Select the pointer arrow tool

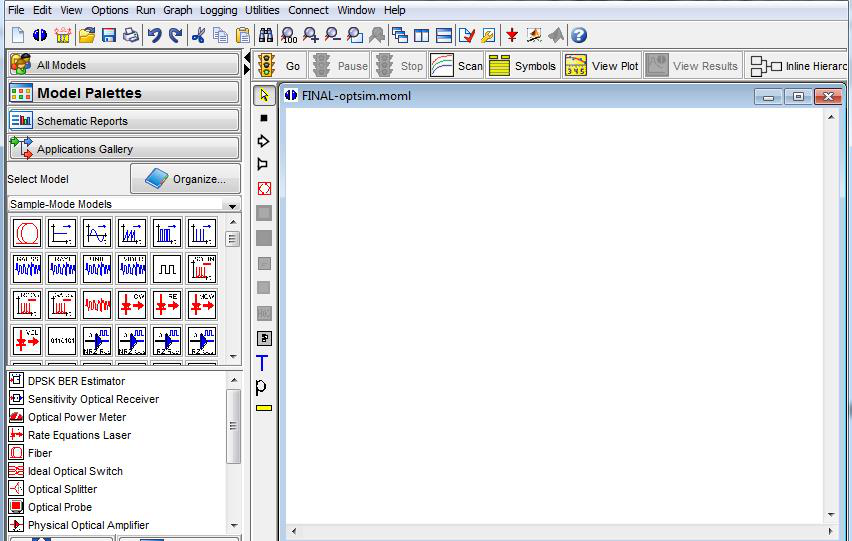pyautogui.click(x=264, y=96)
